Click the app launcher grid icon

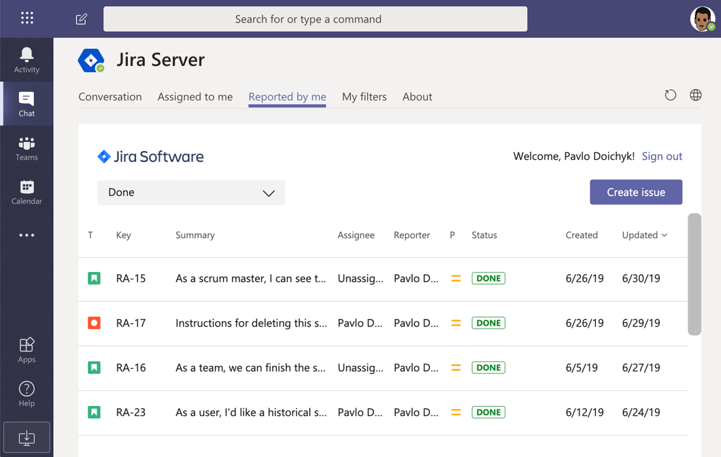click(x=27, y=18)
